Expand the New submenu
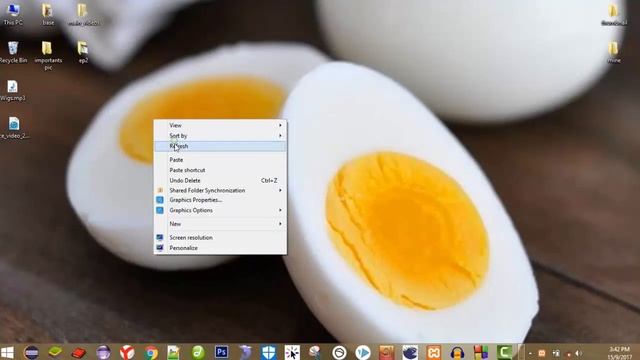 pyautogui.click(x=220, y=224)
